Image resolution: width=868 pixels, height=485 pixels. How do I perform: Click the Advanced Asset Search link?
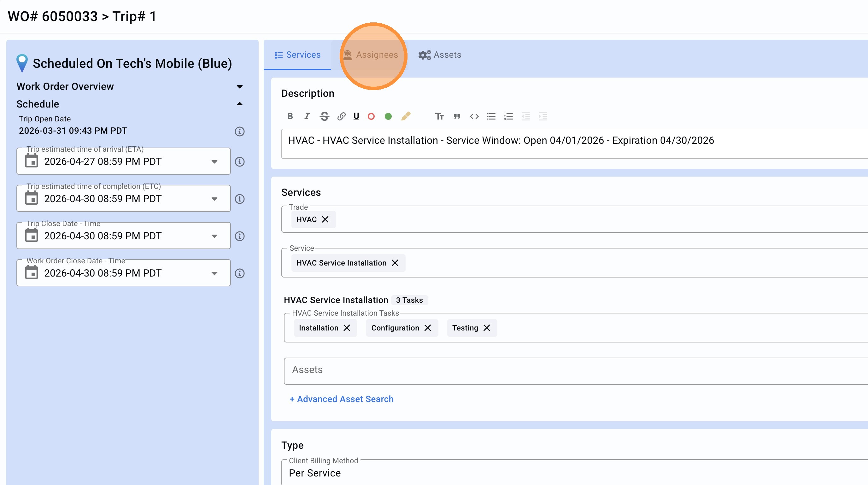(341, 399)
